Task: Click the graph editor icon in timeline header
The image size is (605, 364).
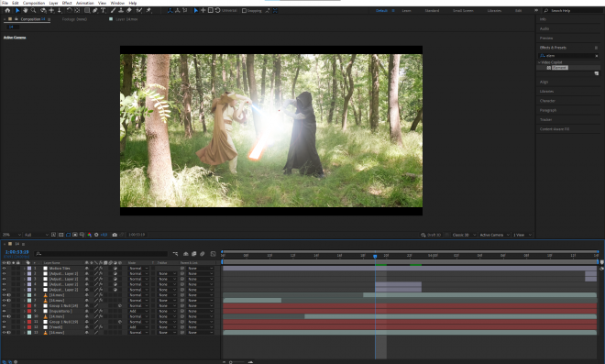Action: (x=213, y=254)
